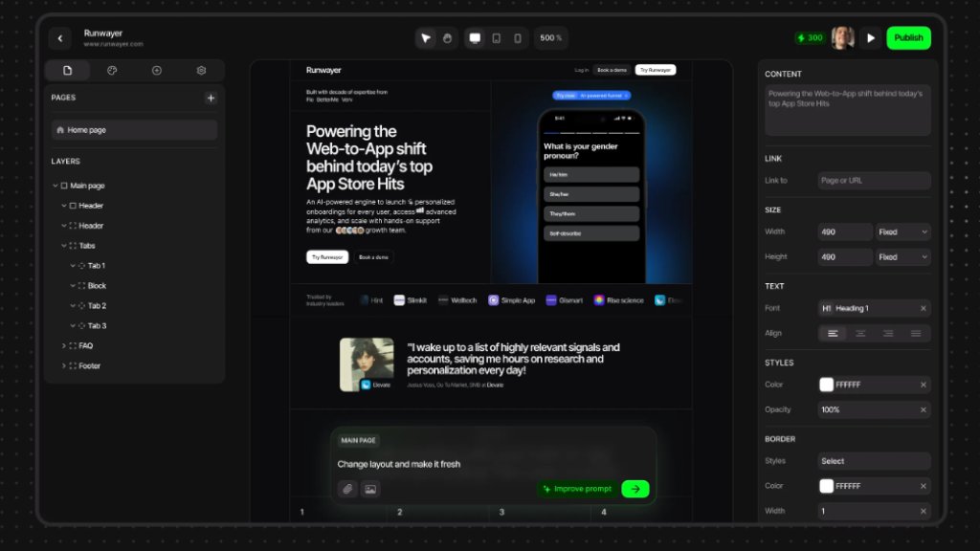
Task: Clear the Styles color value
Action: pyautogui.click(x=924, y=385)
